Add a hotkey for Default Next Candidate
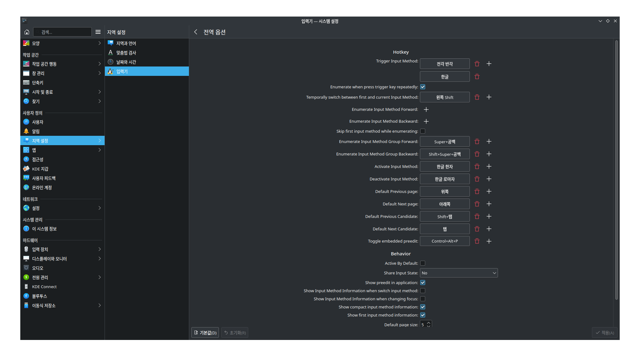640x364 pixels. click(489, 229)
